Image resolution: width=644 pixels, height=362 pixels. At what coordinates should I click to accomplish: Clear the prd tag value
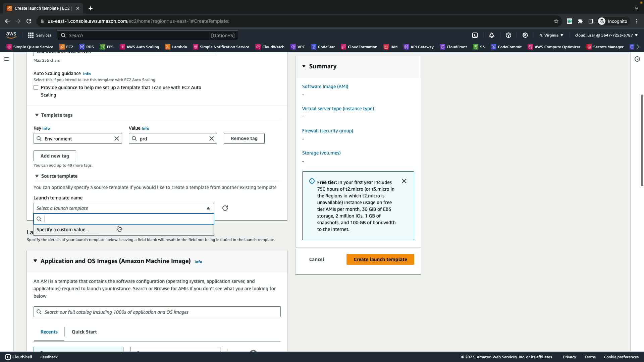click(x=212, y=138)
